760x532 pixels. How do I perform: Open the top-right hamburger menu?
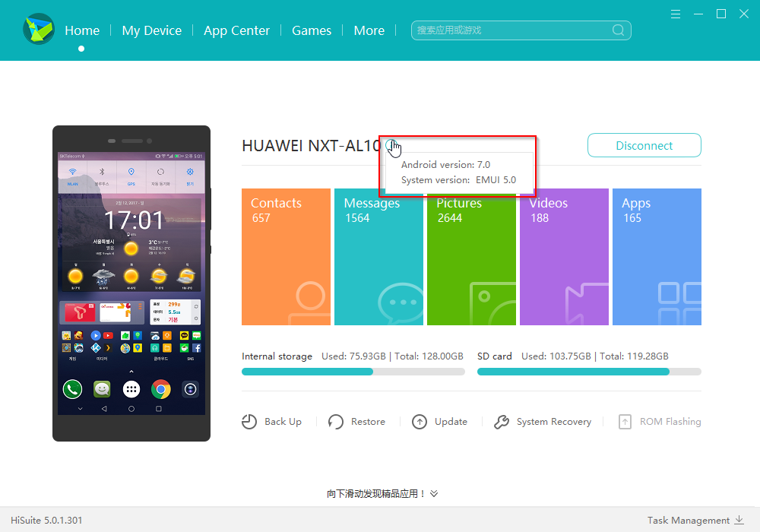[x=676, y=14]
